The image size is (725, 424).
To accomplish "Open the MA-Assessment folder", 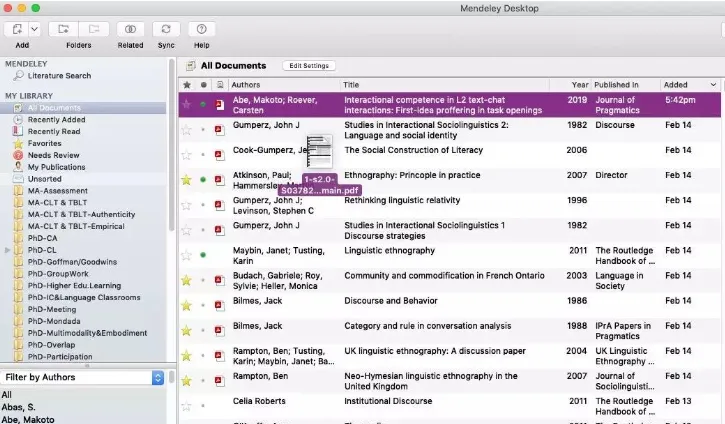I will click(x=57, y=190).
